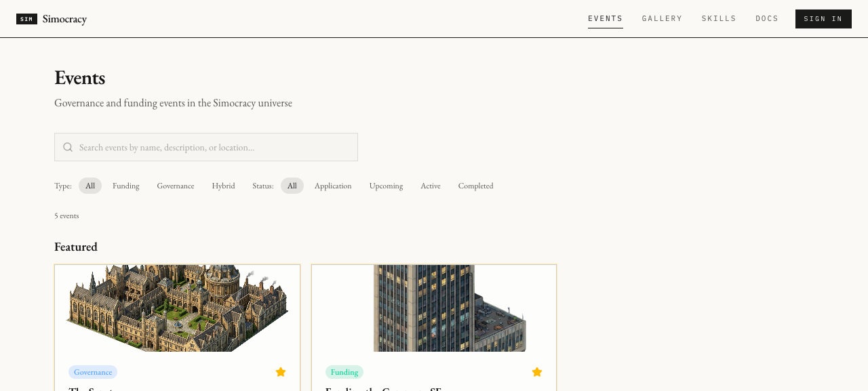Select the Type filter All
The height and width of the screenshot is (391, 868).
[90, 186]
